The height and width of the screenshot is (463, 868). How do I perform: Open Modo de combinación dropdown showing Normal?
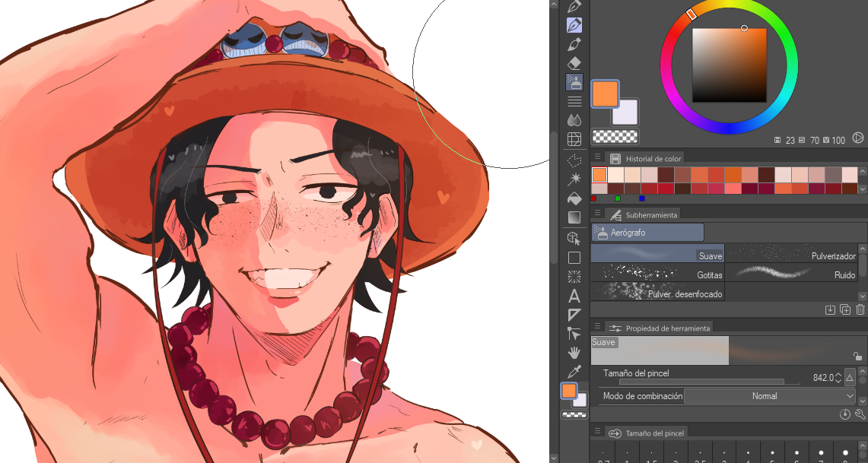(x=769, y=396)
